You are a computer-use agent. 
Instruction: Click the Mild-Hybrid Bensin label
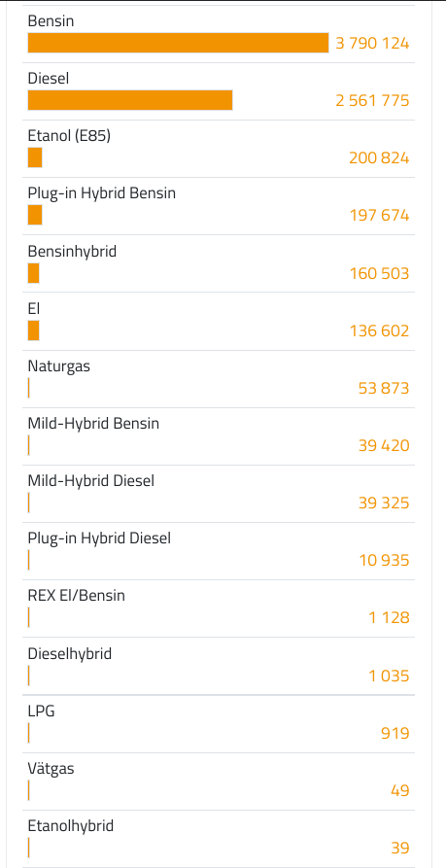click(x=93, y=424)
